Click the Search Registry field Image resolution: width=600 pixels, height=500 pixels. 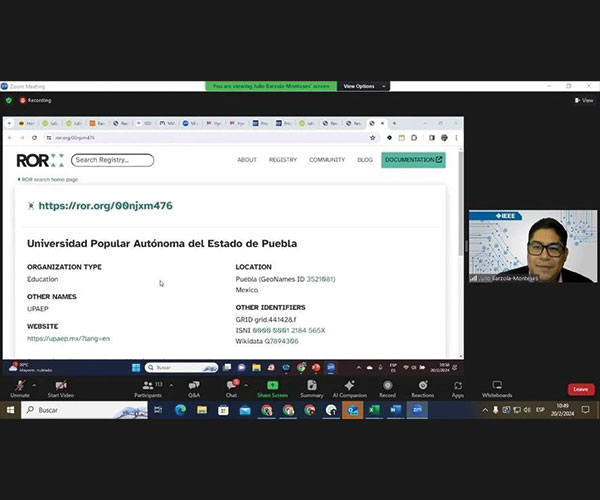pyautogui.click(x=112, y=160)
